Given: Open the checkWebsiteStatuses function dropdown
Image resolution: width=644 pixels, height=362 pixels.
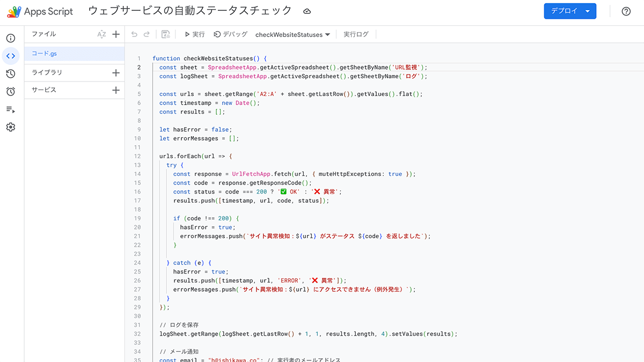Looking at the screenshot, I should point(292,35).
